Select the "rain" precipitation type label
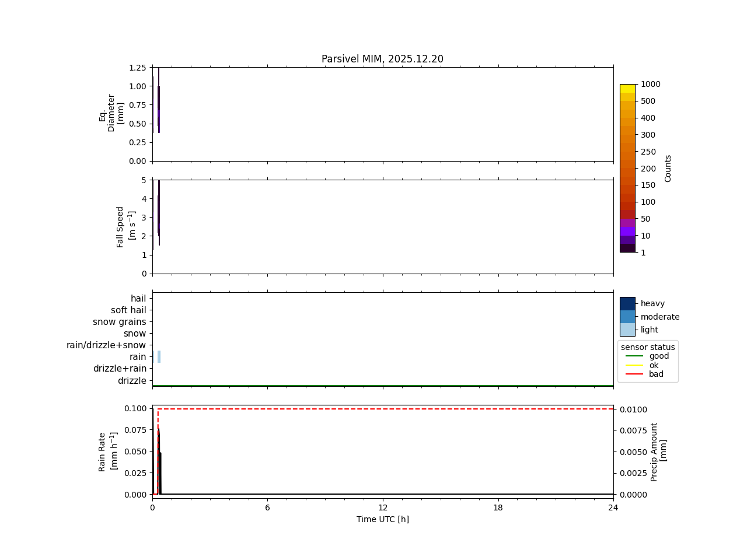This screenshot has height=560, width=747. tap(138, 357)
